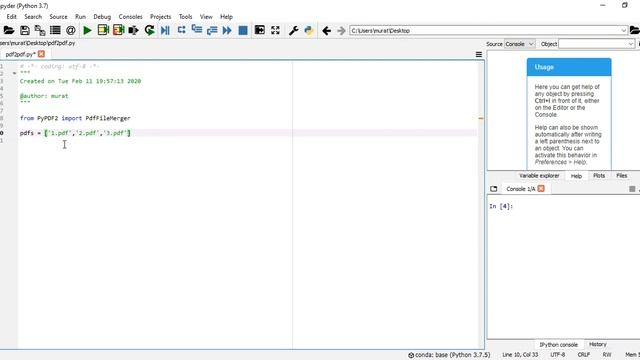Image resolution: width=640 pixels, height=360 pixels.
Task: Click the console interrupt square icon
Action: [632, 189]
